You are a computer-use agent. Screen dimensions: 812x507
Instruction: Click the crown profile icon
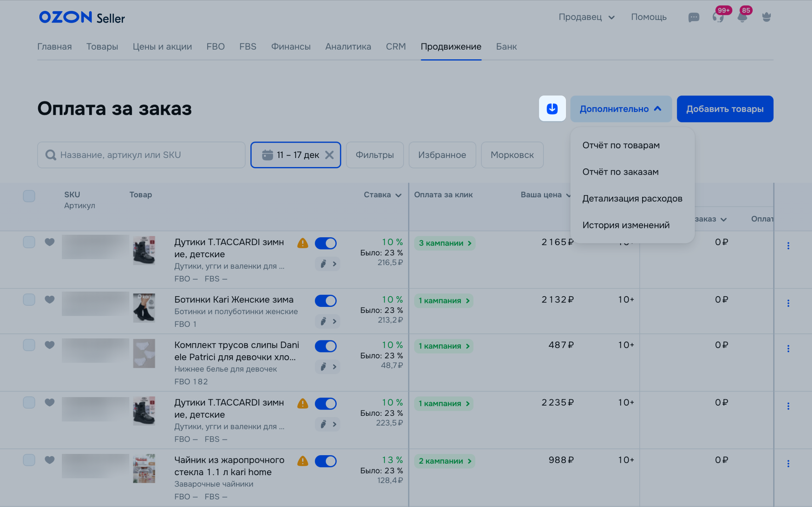coord(766,17)
